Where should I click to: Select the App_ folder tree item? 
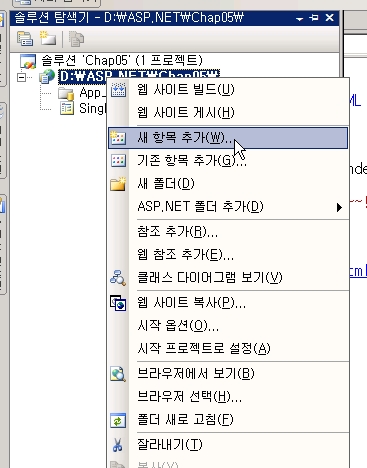(92, 93)
